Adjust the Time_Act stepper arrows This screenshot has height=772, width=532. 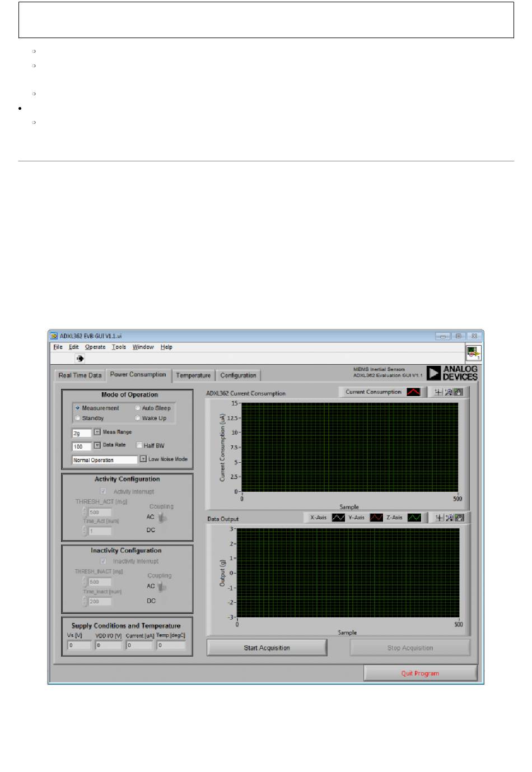[85, 531]
